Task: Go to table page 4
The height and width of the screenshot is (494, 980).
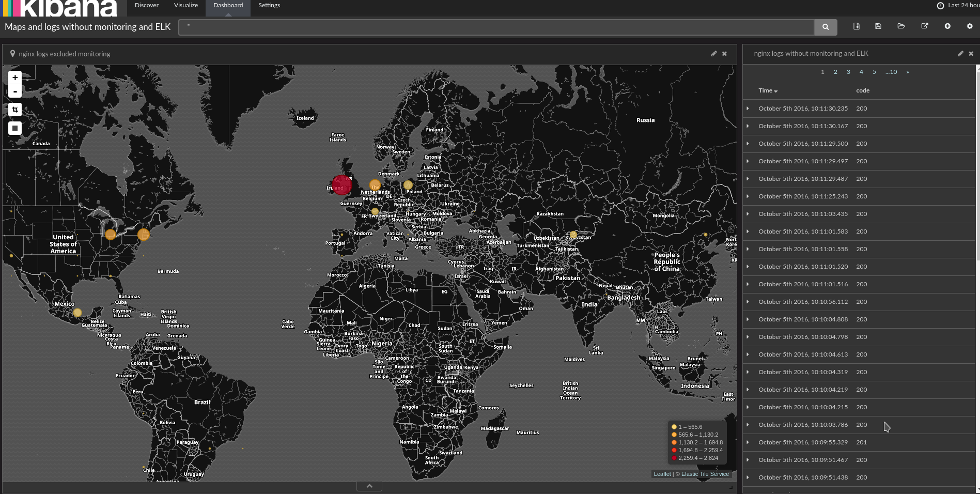Action: tap(861, 72)
